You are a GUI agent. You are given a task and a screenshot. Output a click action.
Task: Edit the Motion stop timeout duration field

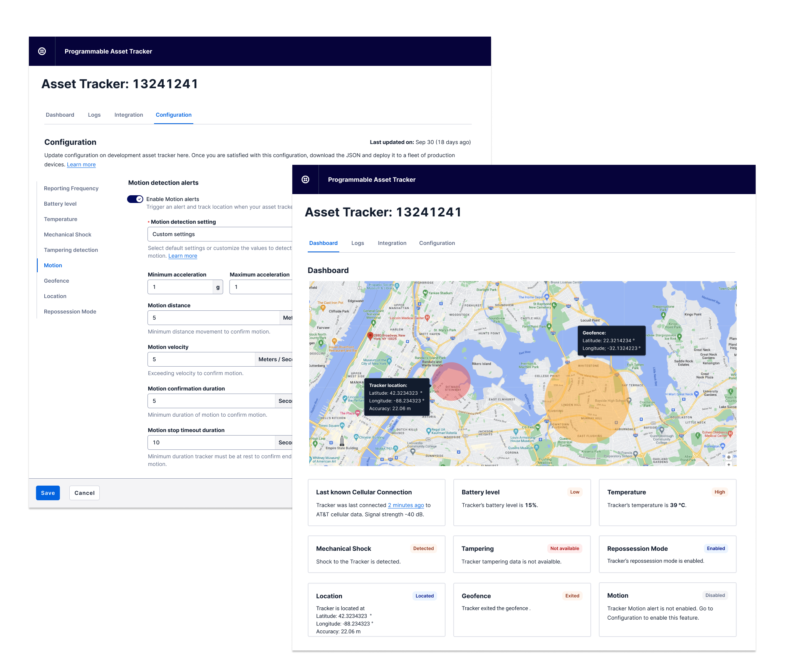[x=211, y=442]
